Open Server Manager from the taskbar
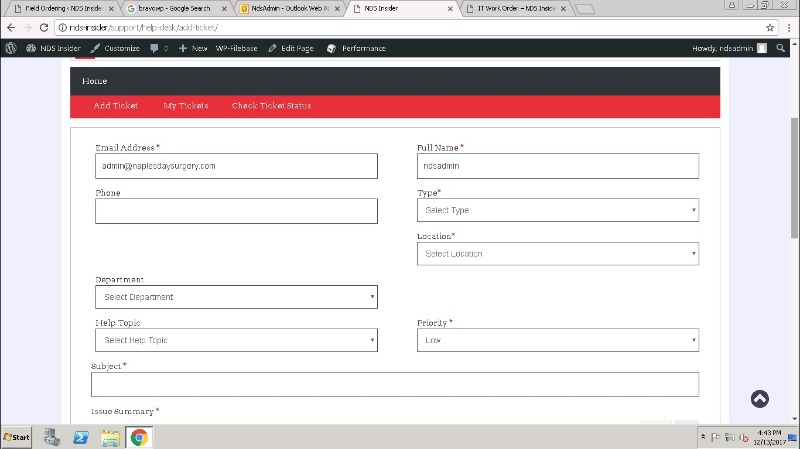Viewport: 800px width, 449px height. (51, 437)
